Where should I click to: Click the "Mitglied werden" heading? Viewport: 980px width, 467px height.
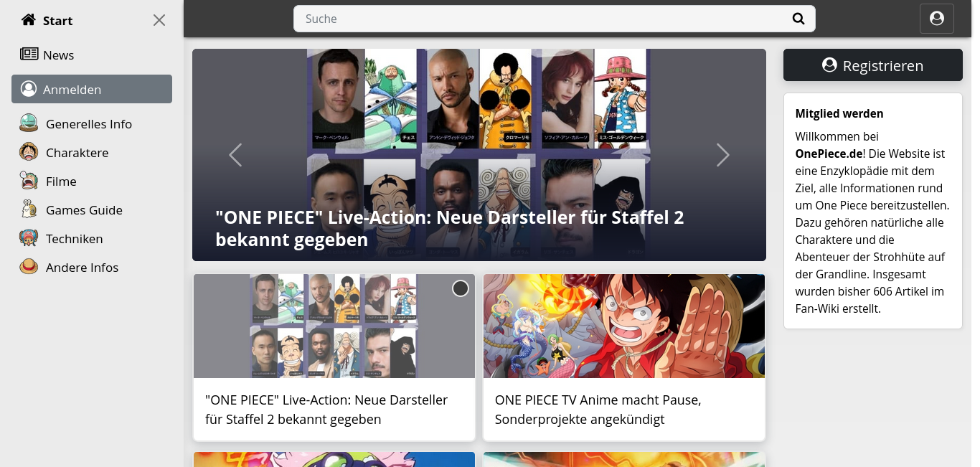pyautogui.click(x=839, y=113)
